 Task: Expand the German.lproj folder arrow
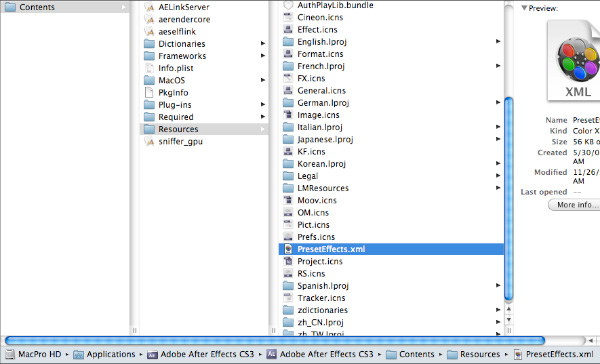(498, 102)
